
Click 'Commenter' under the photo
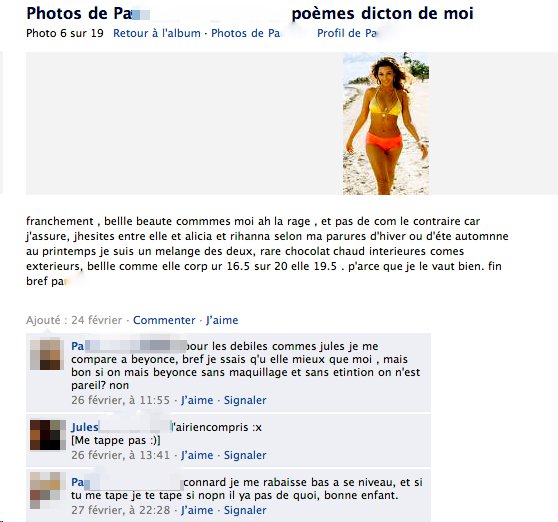click(164, 320)
